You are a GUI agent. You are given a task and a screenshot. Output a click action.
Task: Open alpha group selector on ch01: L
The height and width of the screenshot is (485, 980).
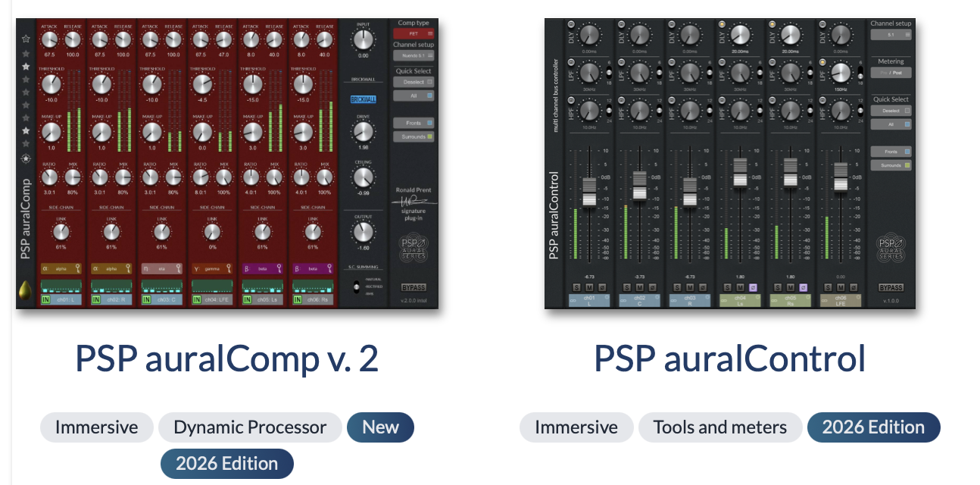[x=61, y=268]
